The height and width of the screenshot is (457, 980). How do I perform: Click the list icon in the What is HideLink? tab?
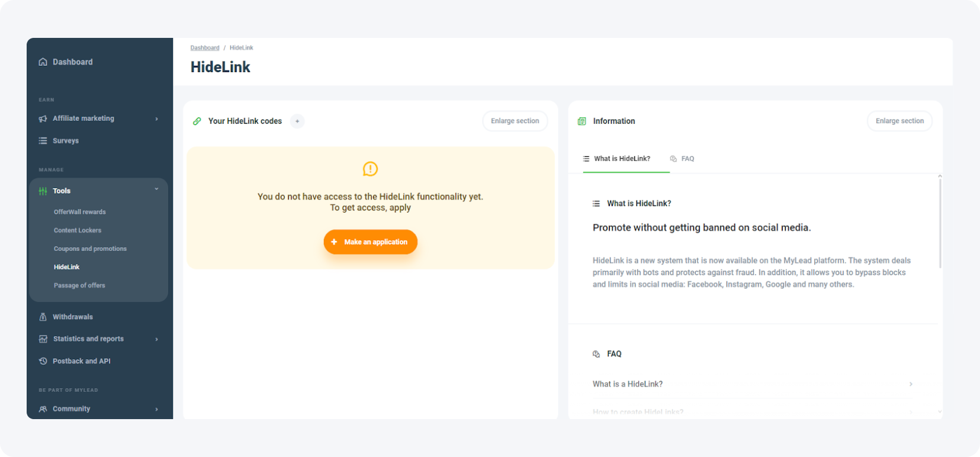586,159
